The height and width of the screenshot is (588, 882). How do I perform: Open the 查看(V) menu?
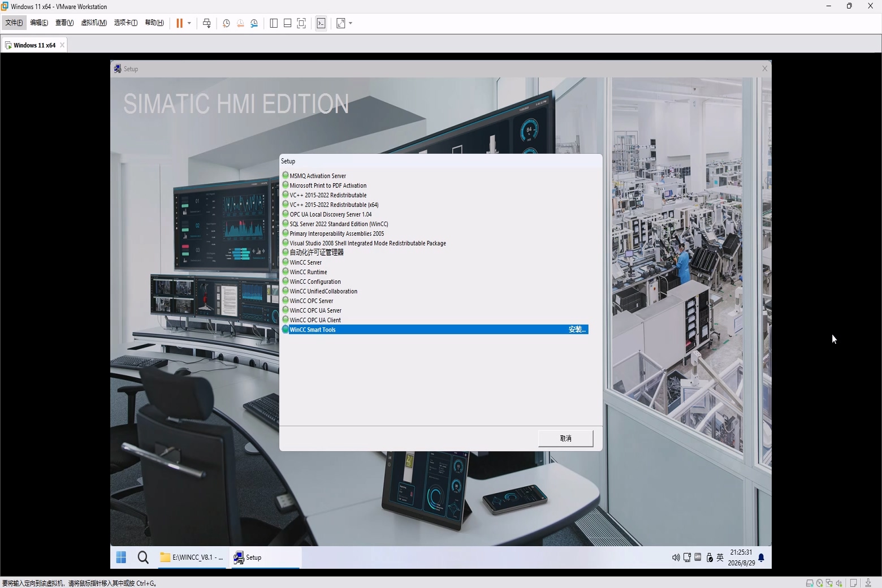[x=64, y=23]
